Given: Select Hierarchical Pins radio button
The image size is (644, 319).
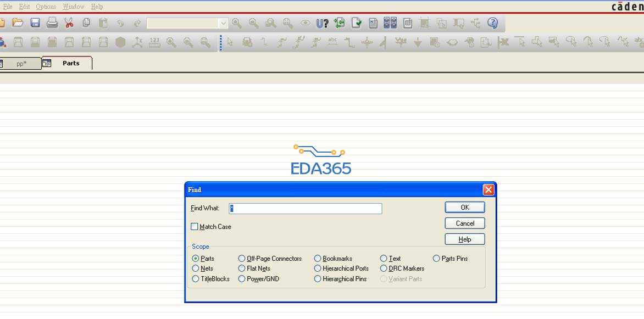Looking at the screenshot, I should pos(318,279).
